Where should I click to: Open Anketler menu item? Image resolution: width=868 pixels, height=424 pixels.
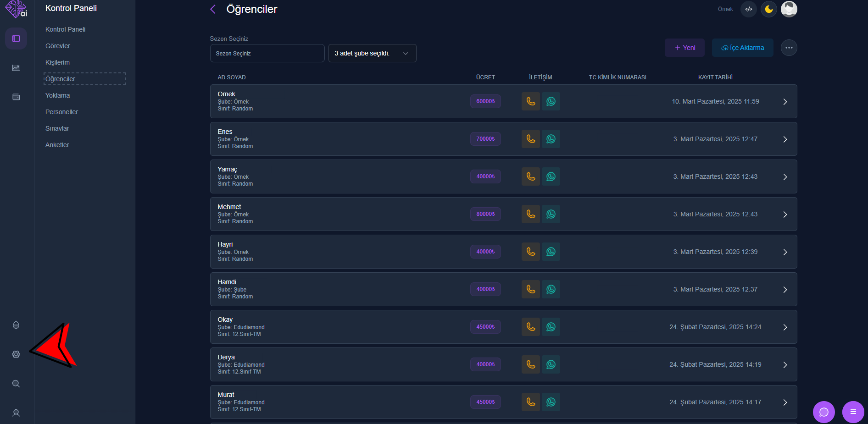click(x=57, y=145)
